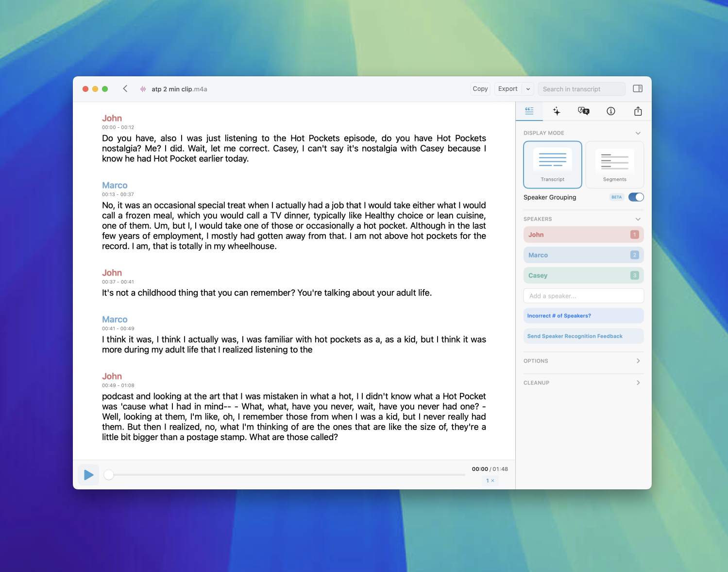Open the translate tab in sidebar
Viewport: 728px width, 572px height.
[583, 111]
